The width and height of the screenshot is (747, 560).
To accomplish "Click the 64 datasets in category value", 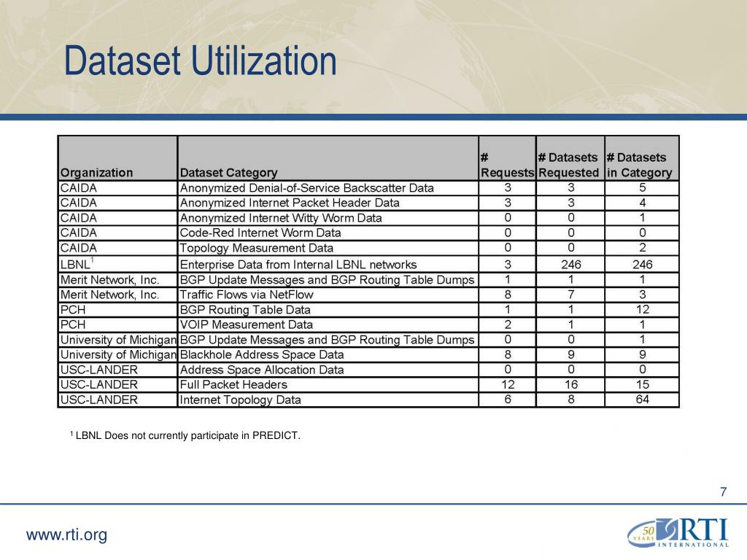I will [642, 400].
